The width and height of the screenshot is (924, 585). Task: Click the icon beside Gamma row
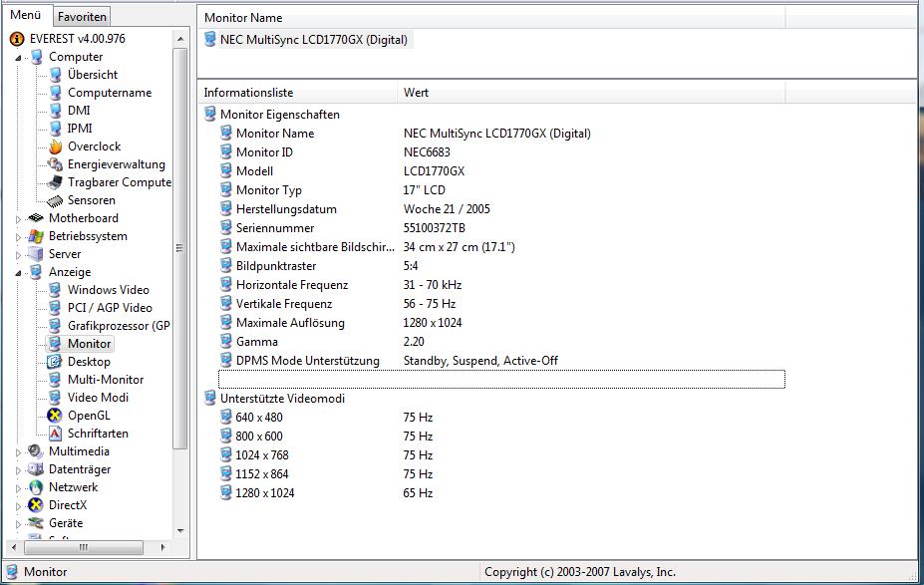point(225,341)
